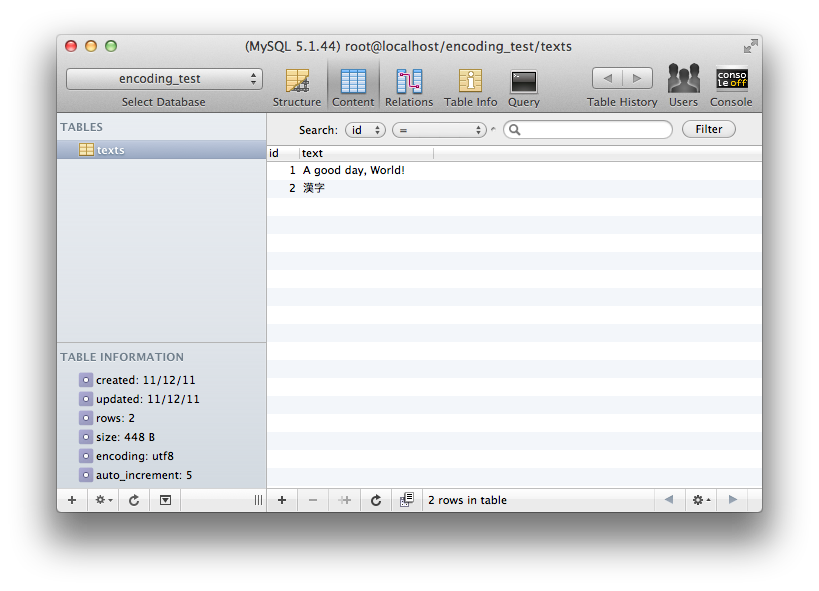The height and width of the screenshot is (591, 819).
Task: Switch to the Content tab
Action: point(352,85)
